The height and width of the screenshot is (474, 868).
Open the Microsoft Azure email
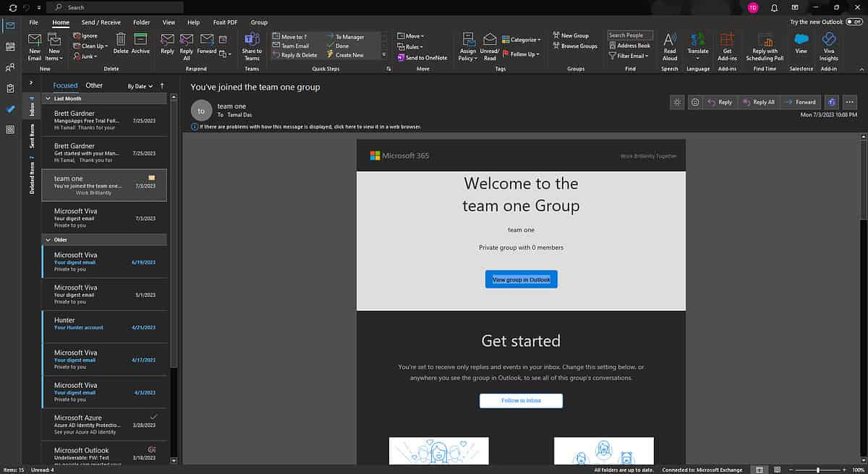click(105, 425)
